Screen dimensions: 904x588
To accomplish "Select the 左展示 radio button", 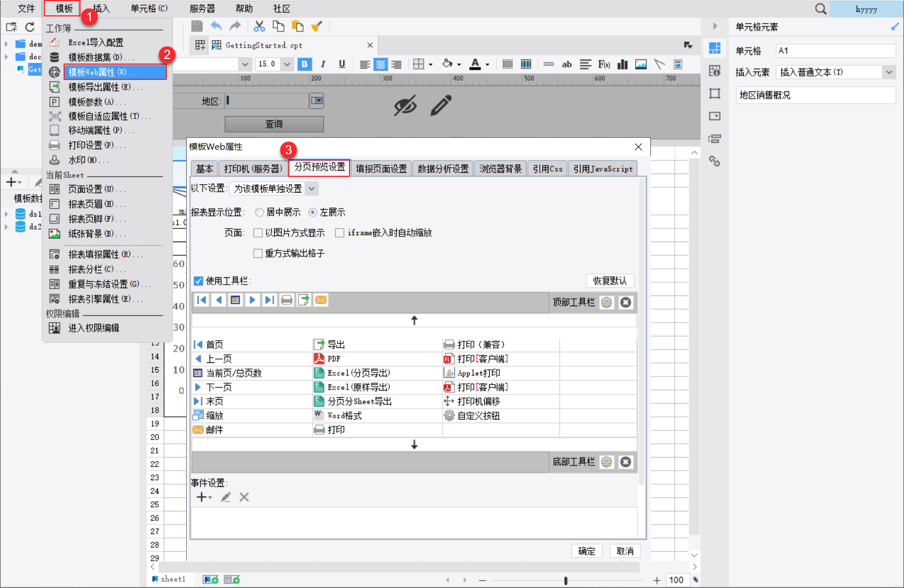I will 313,212.
